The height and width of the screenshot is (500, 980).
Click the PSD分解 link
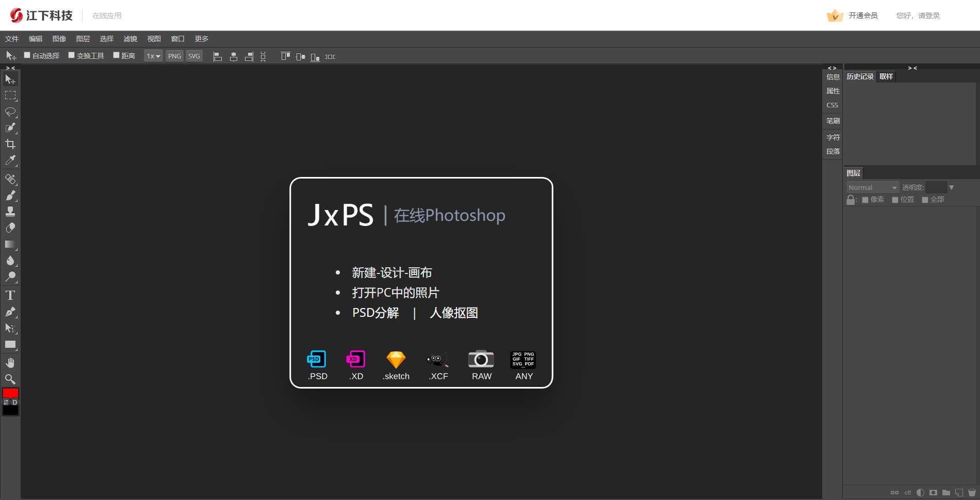375,313
